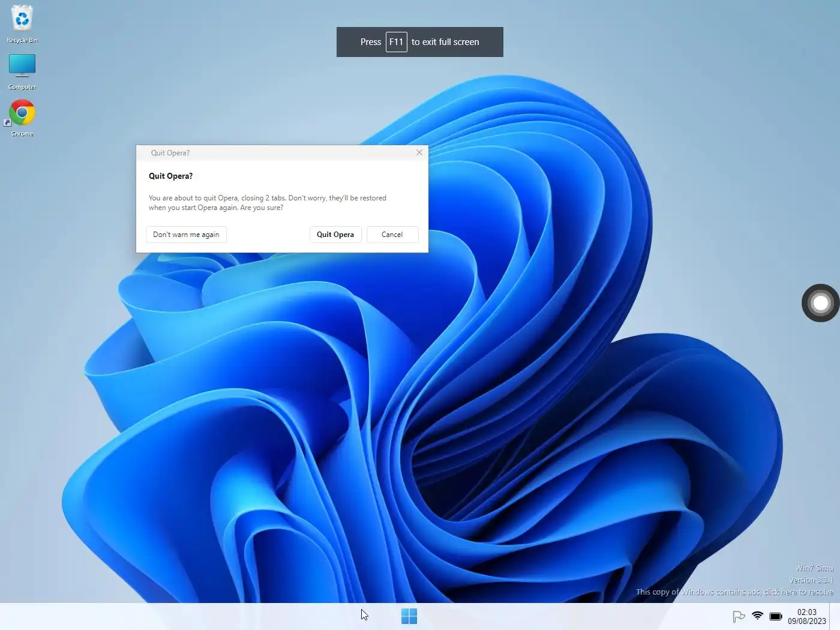Image resolution: width=840 pixels, height=630 pixels.
Task: Confirm with the Quit Opera button
Action: click(335, 235)
